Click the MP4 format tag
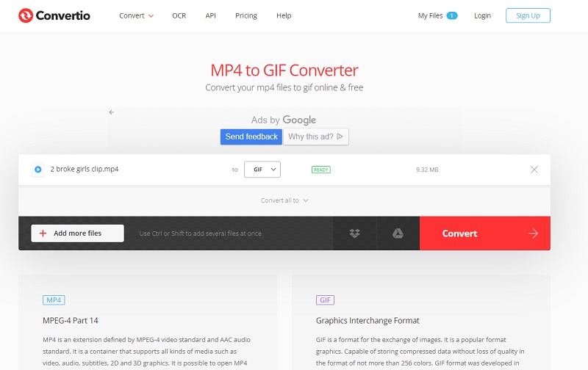 (x=54, y=300)
